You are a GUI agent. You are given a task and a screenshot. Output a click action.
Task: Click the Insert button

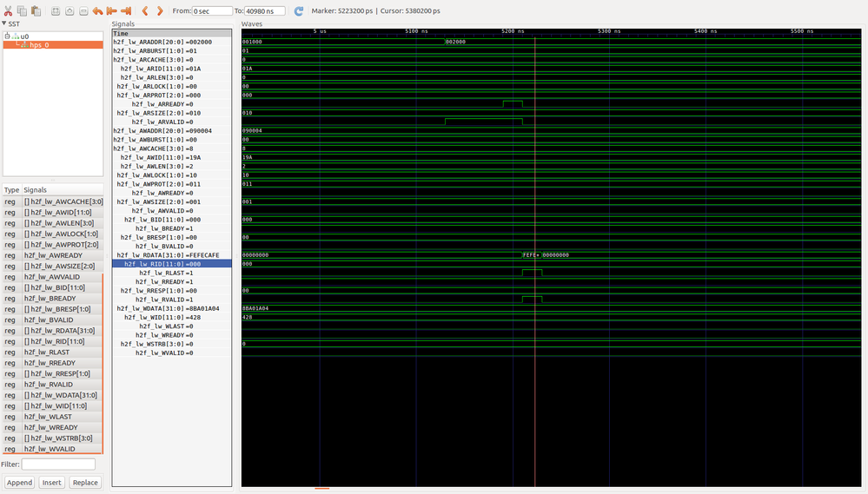(52, 483)
